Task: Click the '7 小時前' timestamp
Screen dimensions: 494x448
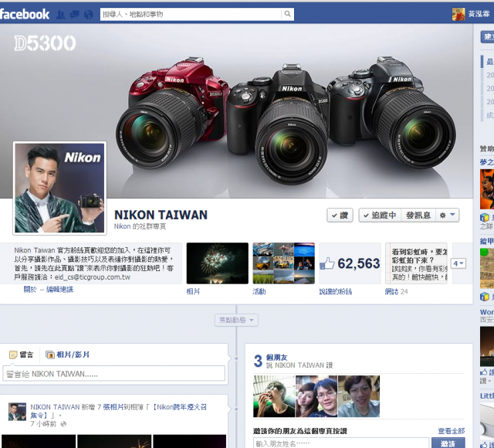Action: click(43, 424)
